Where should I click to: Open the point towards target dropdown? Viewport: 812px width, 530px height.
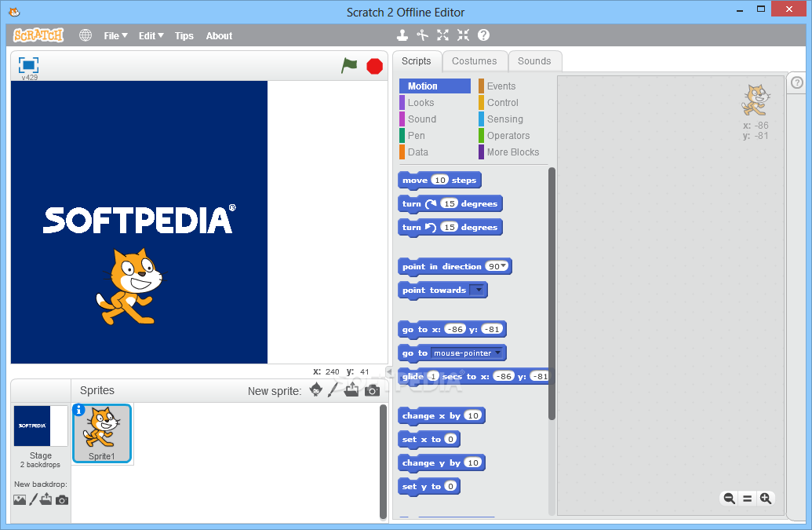tap(477, 291)
